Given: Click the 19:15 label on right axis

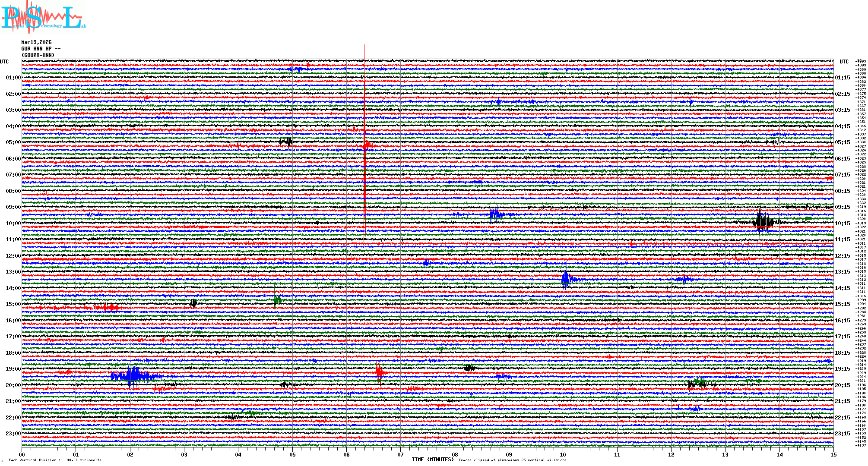Looking at the screenshot, I should tap(842, 369).
